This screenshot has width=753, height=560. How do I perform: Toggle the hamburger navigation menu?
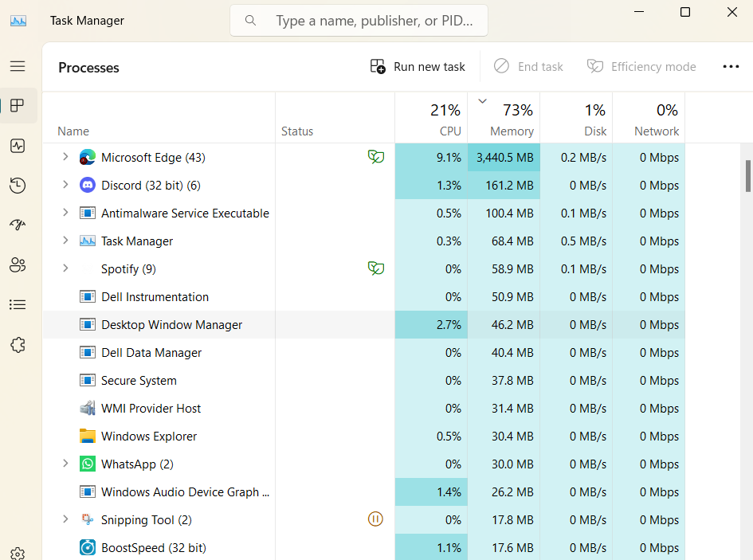[x=18, y=66]
